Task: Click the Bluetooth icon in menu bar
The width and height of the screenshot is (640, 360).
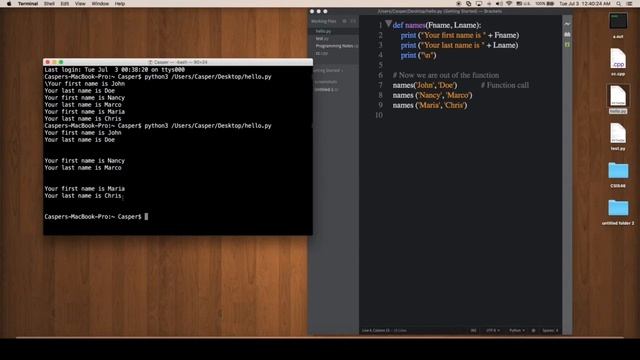Action: pos(489,4)
